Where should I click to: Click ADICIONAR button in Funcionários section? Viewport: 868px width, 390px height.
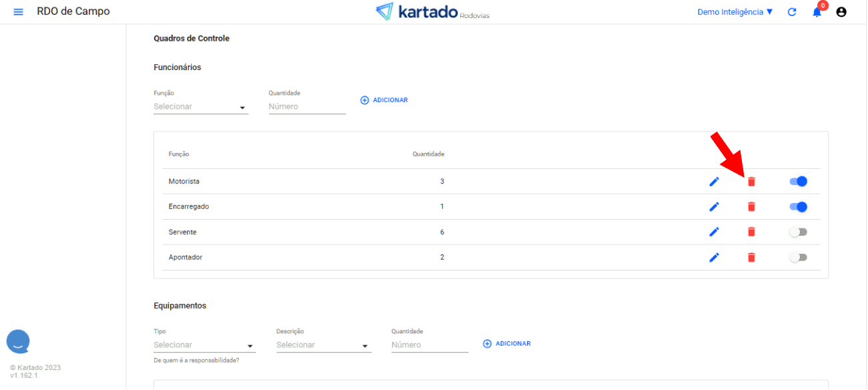[384, 100]
